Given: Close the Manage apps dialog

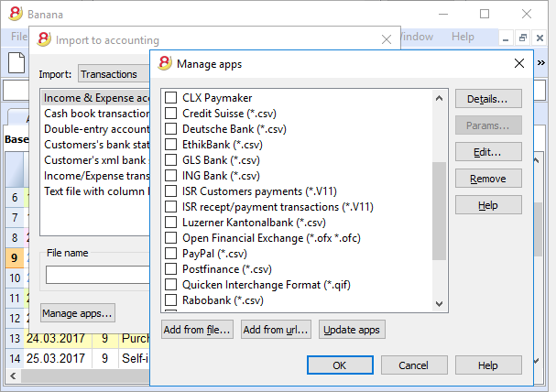Looking at the screenshot, I should pyautogui.click(x=519, y=63).
